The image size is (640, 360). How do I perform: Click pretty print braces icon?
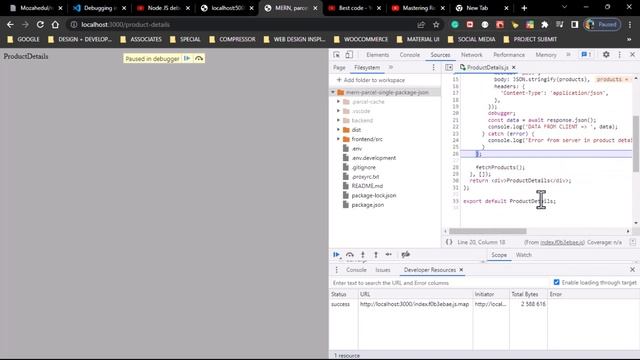[x=449, y=242]
